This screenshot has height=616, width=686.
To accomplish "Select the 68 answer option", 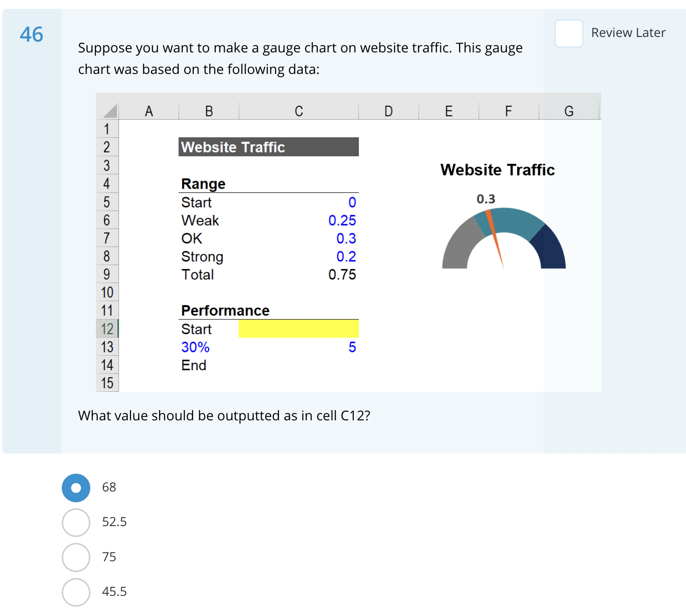I will click(76, 488).
